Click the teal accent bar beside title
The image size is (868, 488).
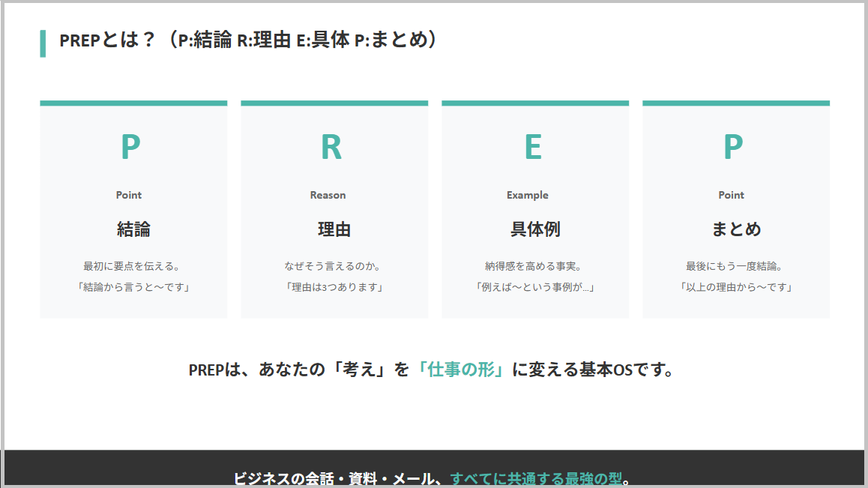(43, 43)
